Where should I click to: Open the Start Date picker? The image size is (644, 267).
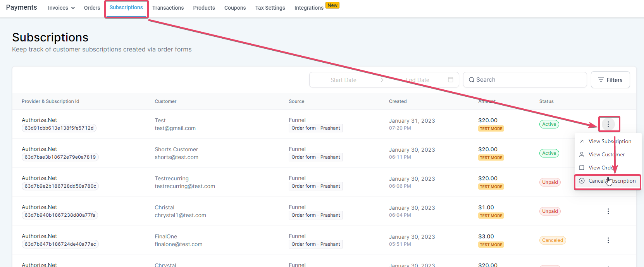pos(343,80)
